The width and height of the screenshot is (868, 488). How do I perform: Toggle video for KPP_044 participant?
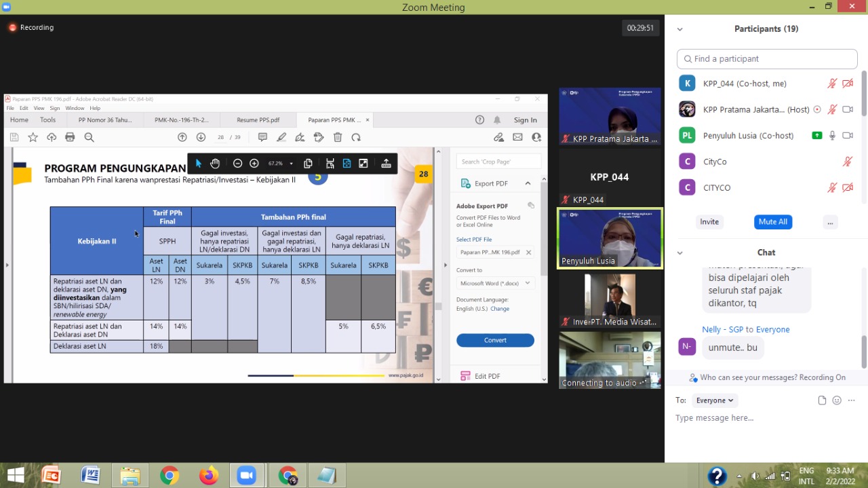pyautogui.click(x=848, y=83)
